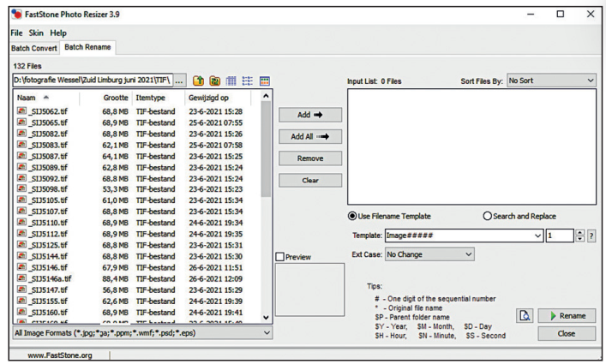This screenshot has height=364, width=606.
Task: Select Search and Replace option
Action: click(x=488, y=216)
